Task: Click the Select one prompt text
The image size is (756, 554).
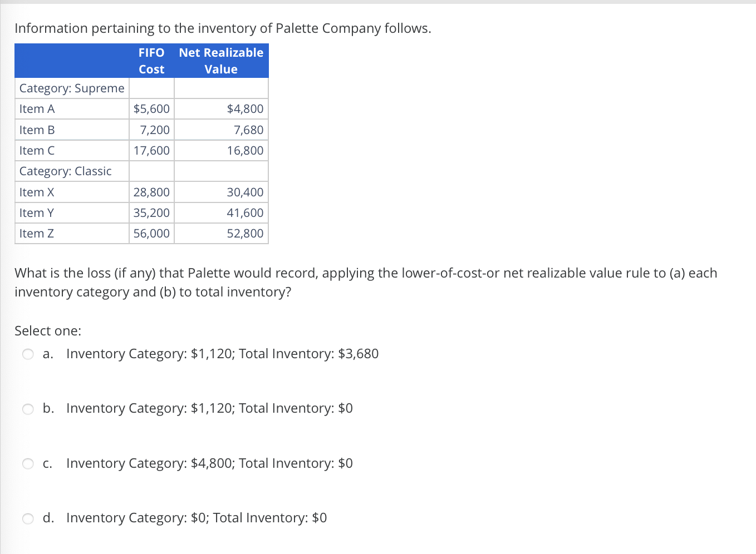Action: (48, 330)
